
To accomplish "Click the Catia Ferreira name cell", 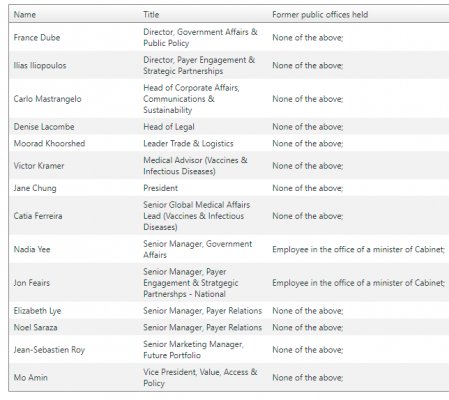I will [x=38, y=216].
